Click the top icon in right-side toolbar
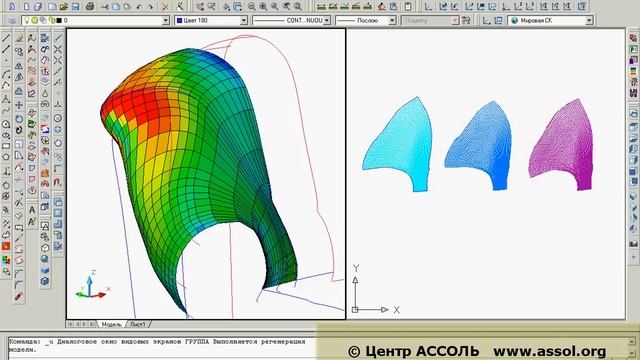The image size is (640, 360). (x=633, y=38)
